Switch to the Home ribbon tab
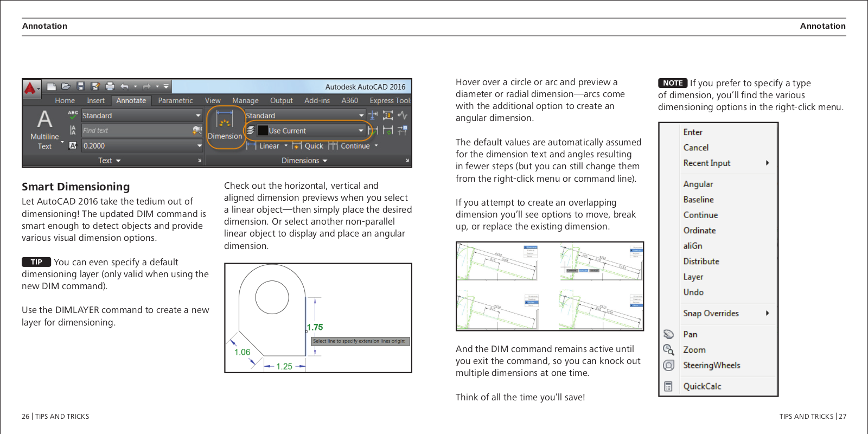The width and height of the screenshot is (868, 434). 65,100
